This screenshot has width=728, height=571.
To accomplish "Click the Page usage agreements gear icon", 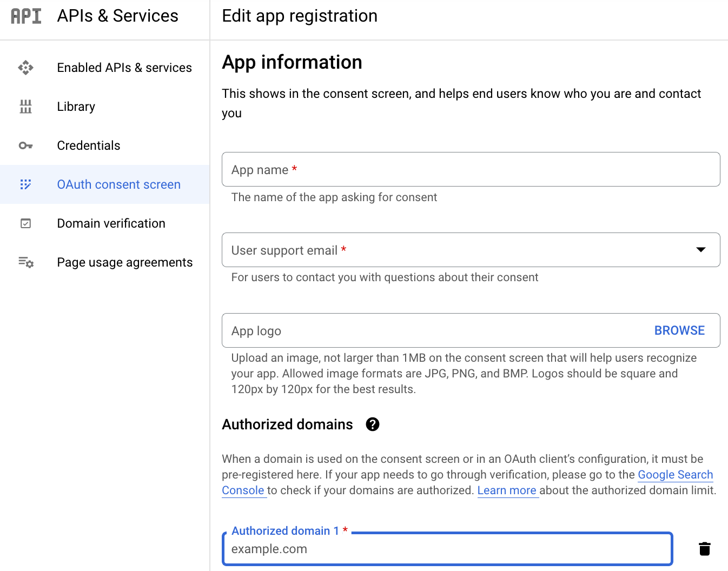I will click(25, 262).
